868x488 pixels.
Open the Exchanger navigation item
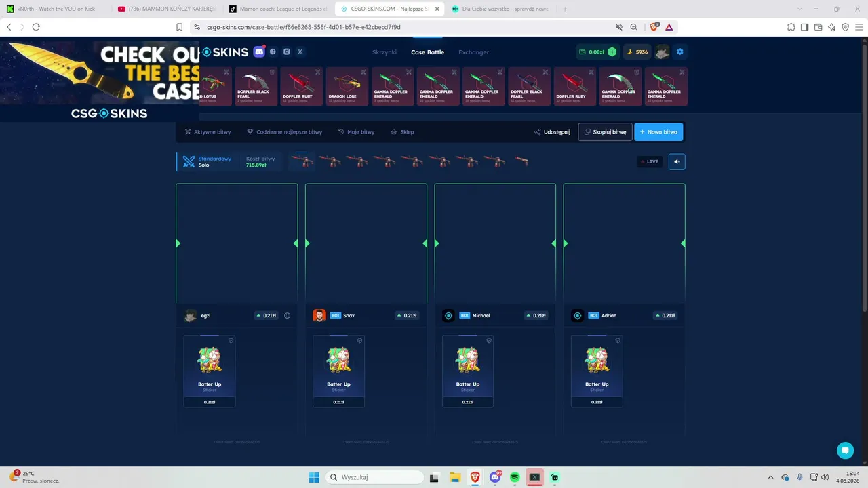pos(473,52)
